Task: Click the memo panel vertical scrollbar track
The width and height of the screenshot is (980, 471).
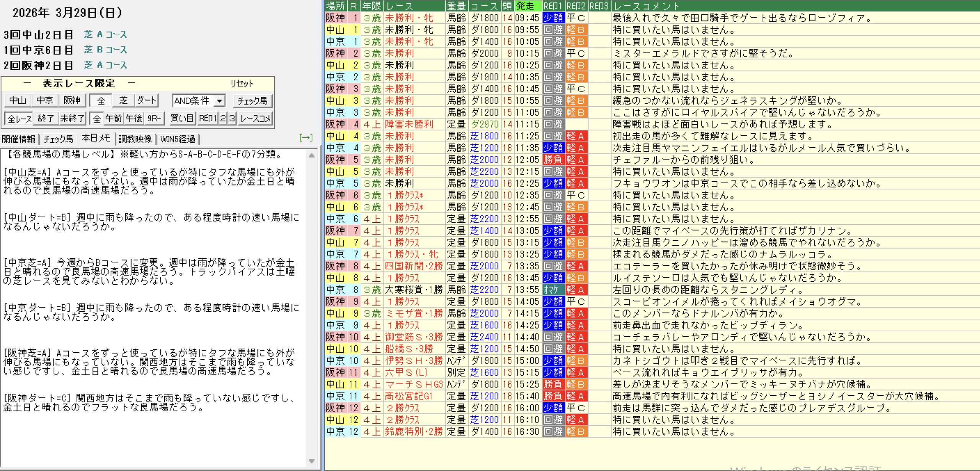Action: (312, 306)
